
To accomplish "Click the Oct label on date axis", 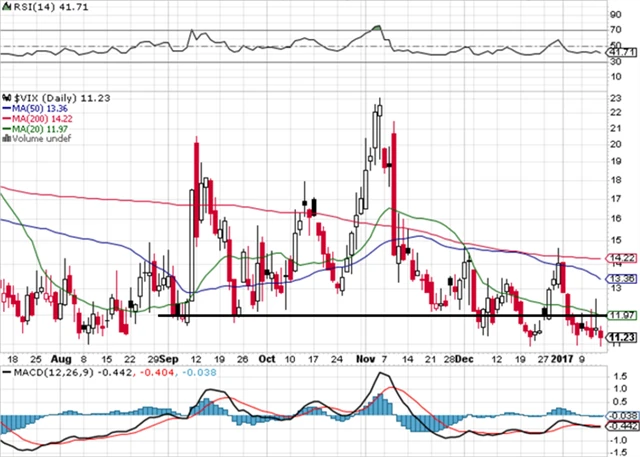I will (267, 356).
